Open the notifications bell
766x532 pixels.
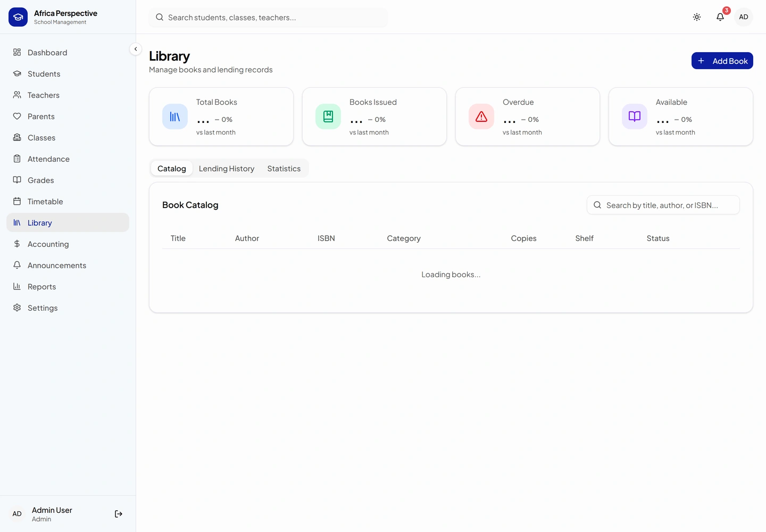[720, 17]
